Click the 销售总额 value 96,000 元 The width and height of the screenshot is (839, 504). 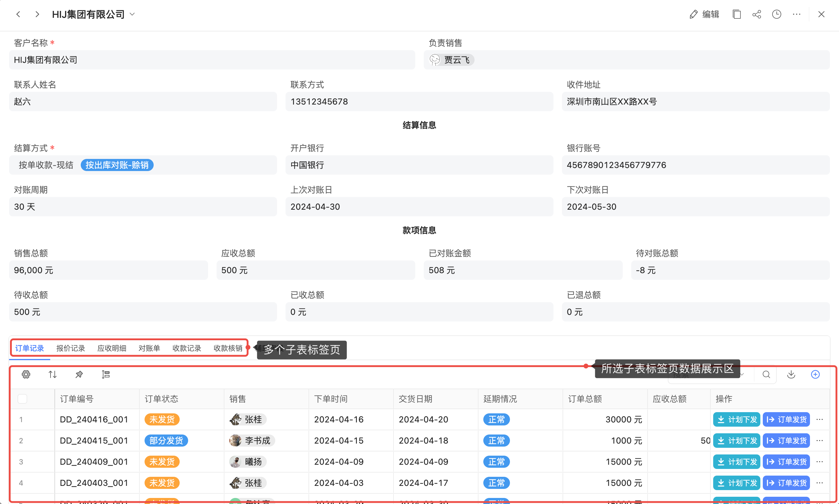point(109,270)
